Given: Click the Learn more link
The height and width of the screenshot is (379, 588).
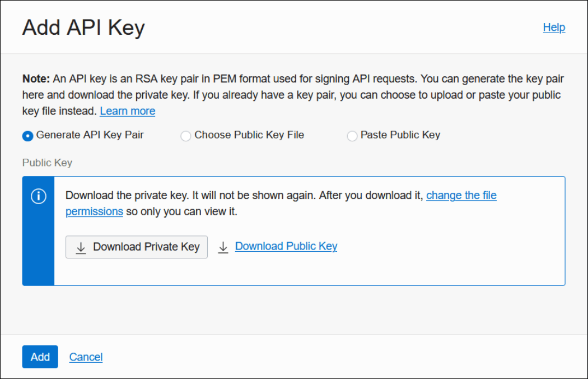Looking at the screenshot, I should pyautogui.click(x=127, y=110).
